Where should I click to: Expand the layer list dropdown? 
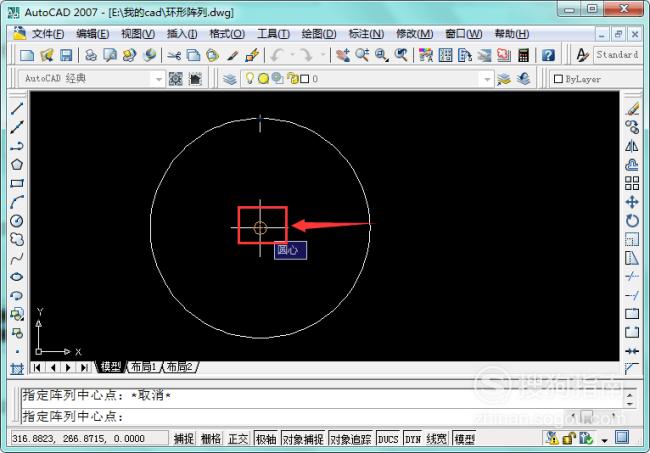click(x=487, y=79)
